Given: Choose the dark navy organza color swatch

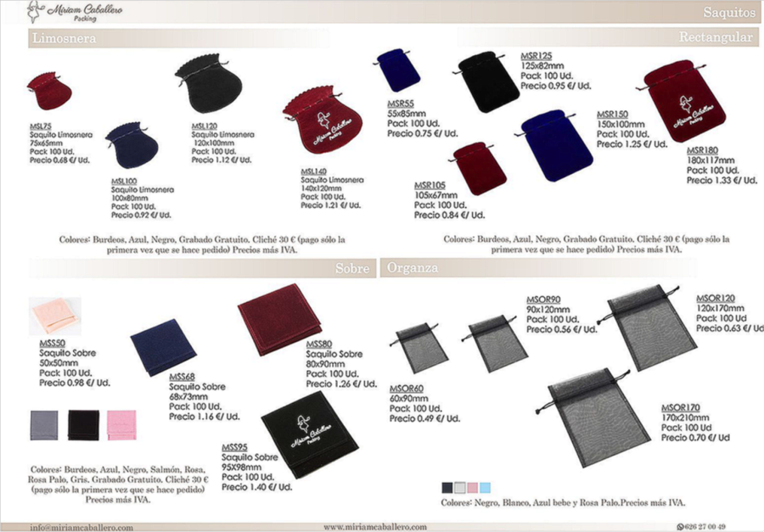Looking at the screenshot, I should click(447, 488).
